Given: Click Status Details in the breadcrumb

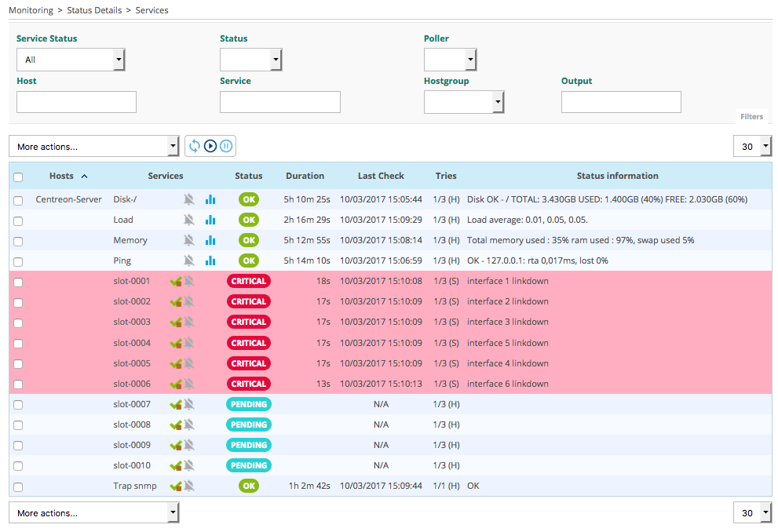Looking at the screenshot, I should pyautogui.click(x=94, y=10).
